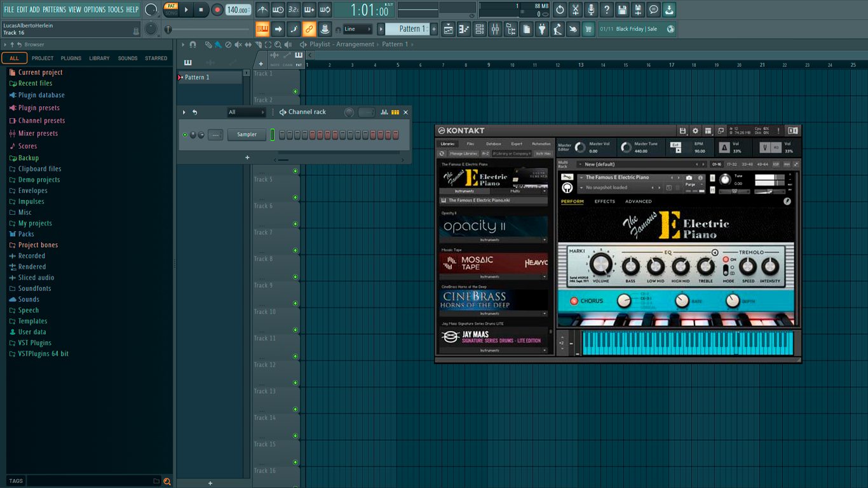
Task: Toggle graph editor icon in Channel rack
Action: 384,112
